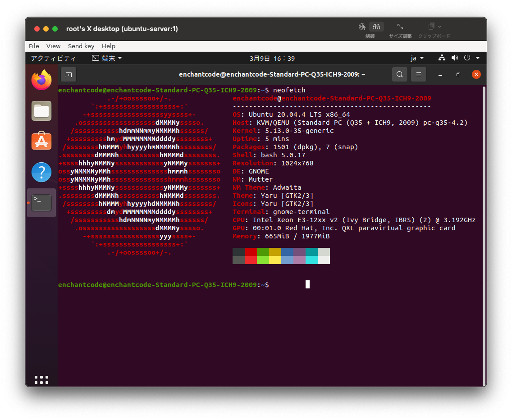This screenshot has height=420, width=512.
Task: Click the resize arrows scaling icon
Action: [400, 27]
